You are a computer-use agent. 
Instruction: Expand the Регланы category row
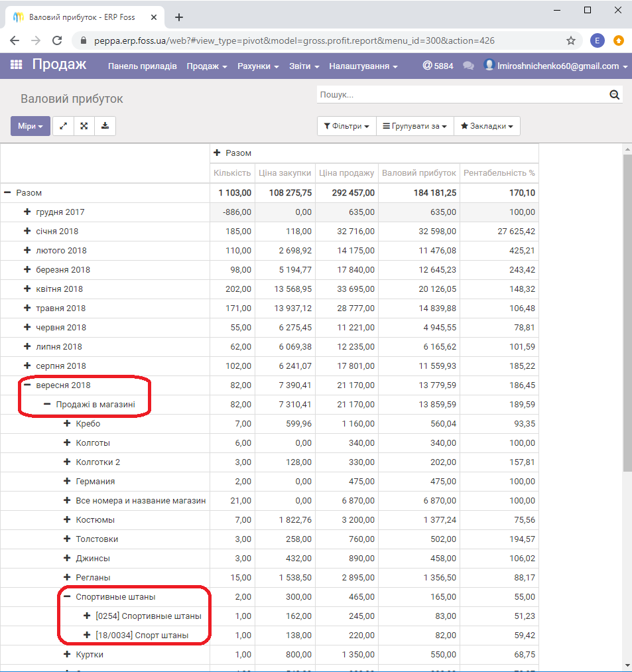point(67,577)
